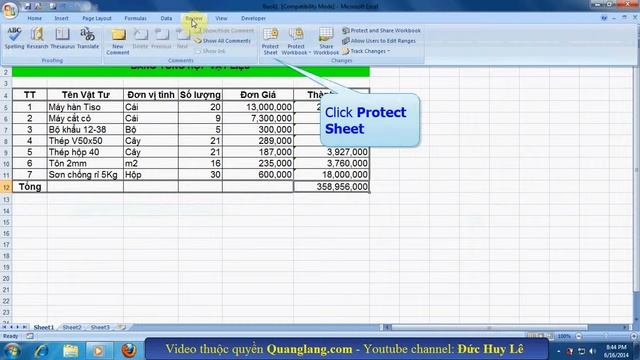Click Protect Sheet in ribbon
Screen dimensions: 640x360
point(270,41)
